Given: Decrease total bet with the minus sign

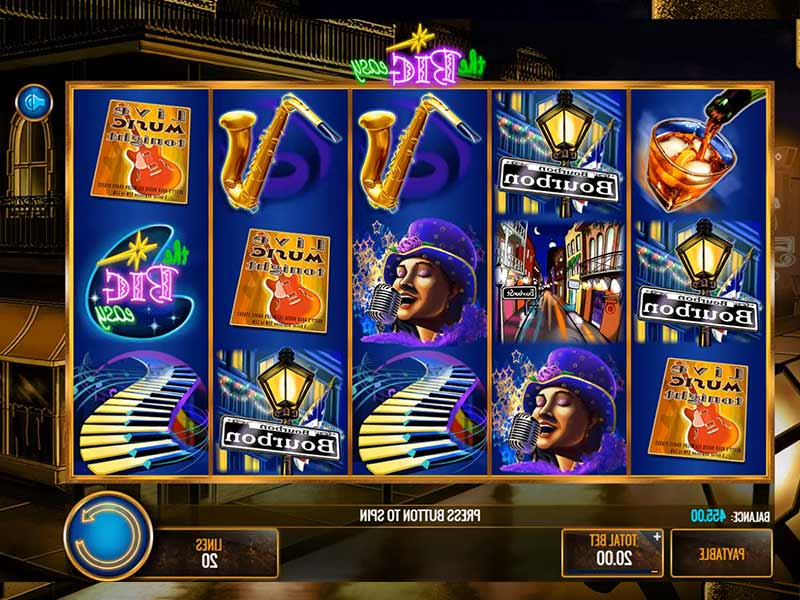Looking at the screenshot, I should click(x=657, y=570).
